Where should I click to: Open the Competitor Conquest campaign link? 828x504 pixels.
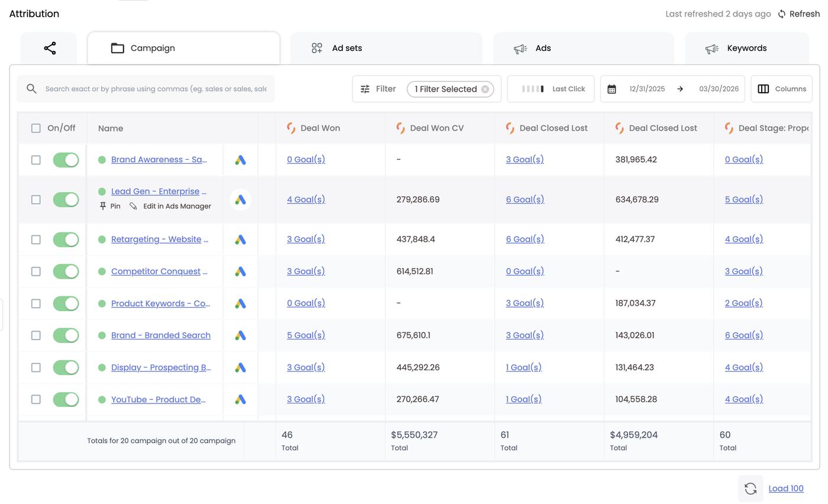[x=159, y=272]
